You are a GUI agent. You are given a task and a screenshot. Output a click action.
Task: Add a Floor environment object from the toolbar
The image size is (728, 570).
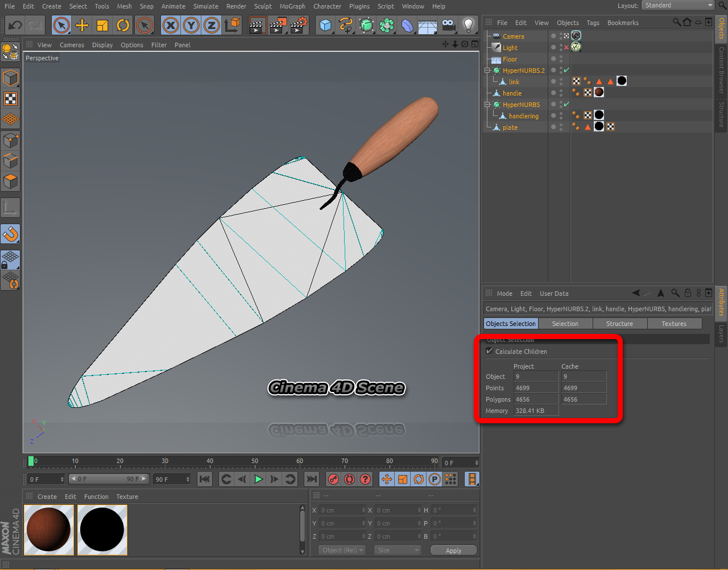pyautogui.click(x=428, y=26)
